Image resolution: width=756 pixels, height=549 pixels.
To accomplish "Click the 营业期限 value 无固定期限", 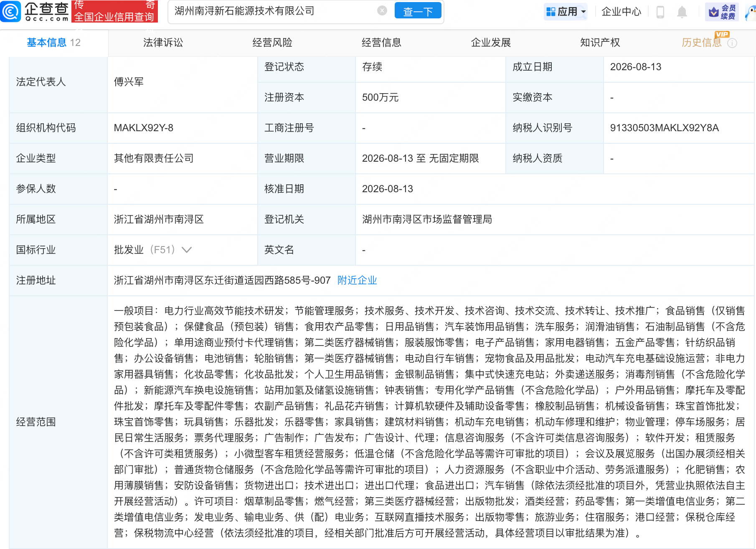I will pos(454,158).
